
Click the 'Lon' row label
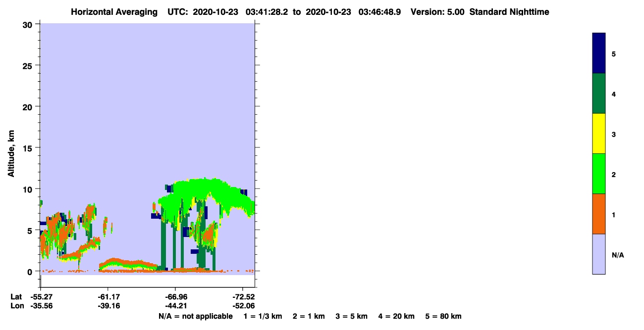point(17,306)
